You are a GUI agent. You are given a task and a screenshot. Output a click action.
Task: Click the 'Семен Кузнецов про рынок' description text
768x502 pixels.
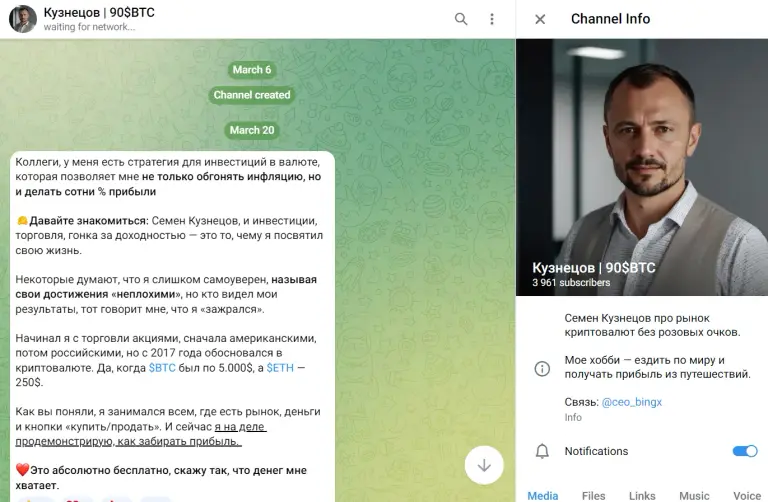[x=652, y=325]
